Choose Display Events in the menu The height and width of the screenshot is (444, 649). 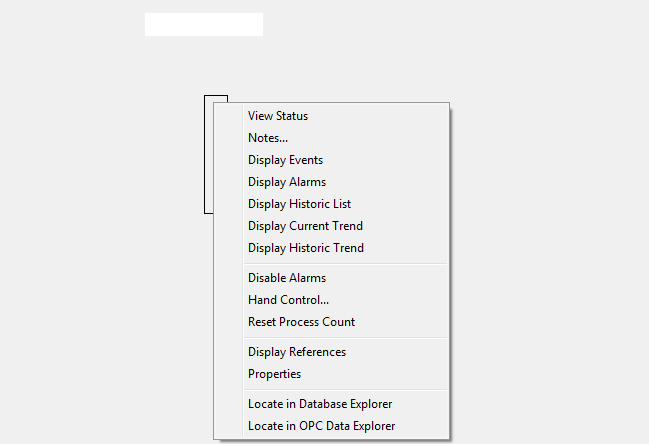point(285,160)
